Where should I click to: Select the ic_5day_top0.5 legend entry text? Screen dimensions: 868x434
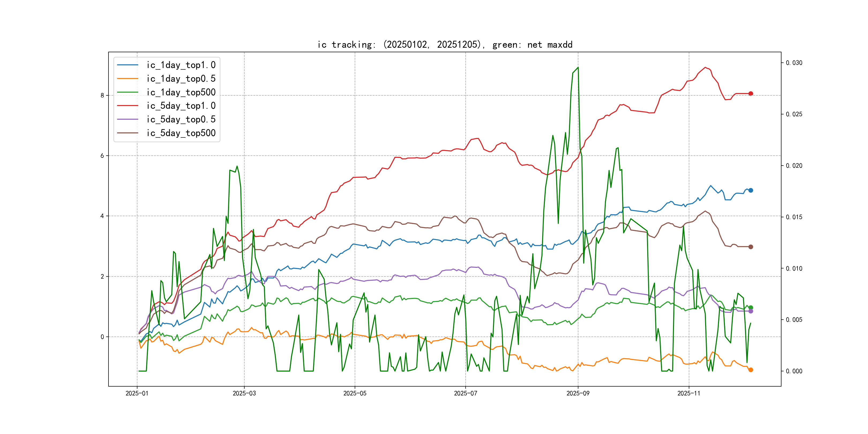click(181, 119)
